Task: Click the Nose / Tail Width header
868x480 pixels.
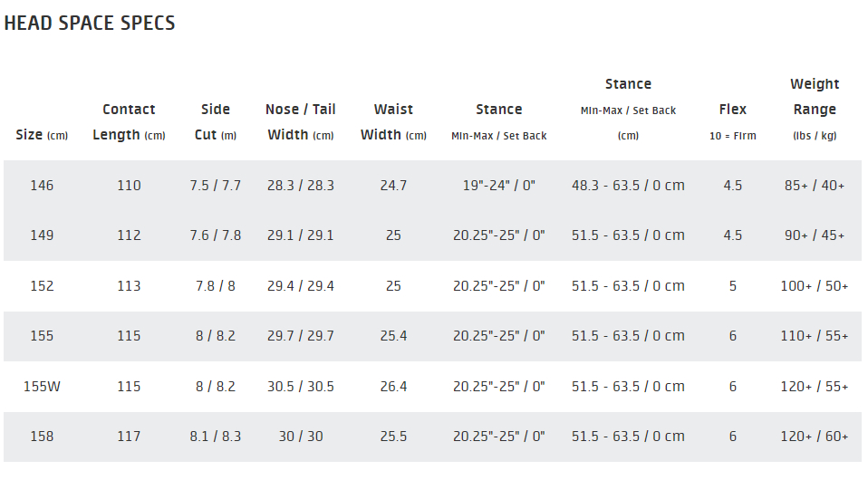Action: 301,121
